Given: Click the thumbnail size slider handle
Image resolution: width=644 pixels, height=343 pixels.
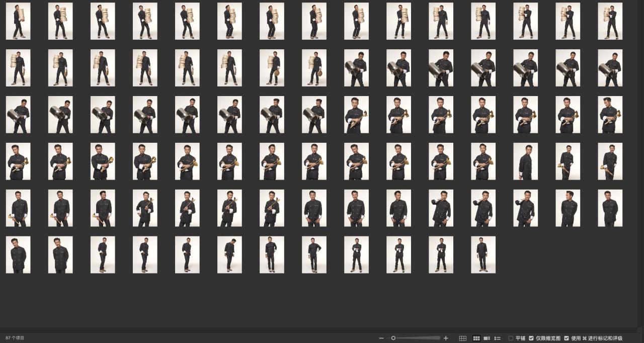Looking at the screenshot, I should [x=393, y=338].
